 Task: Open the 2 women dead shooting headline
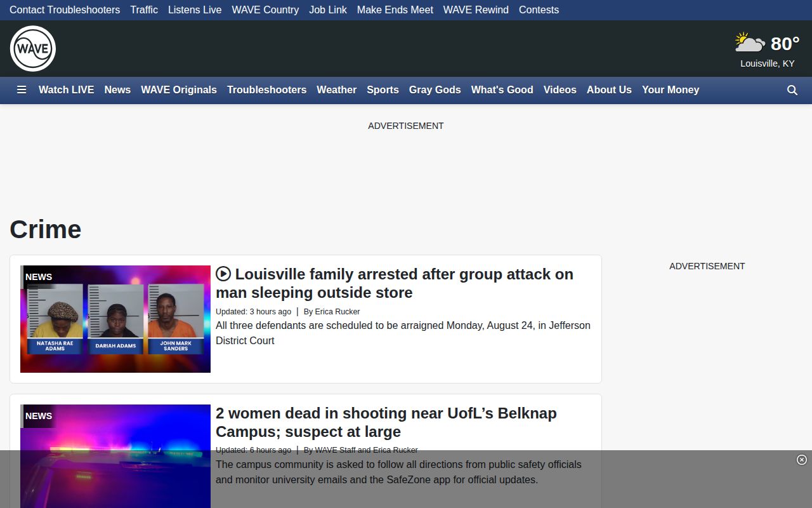386,422
